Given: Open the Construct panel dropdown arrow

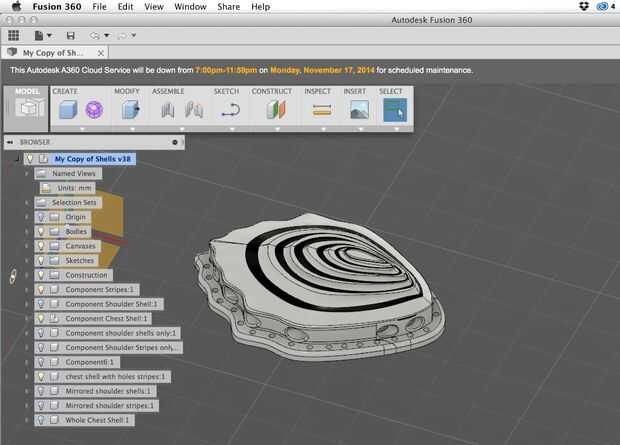Looking at the screenshot, I should tap(278, 129).
